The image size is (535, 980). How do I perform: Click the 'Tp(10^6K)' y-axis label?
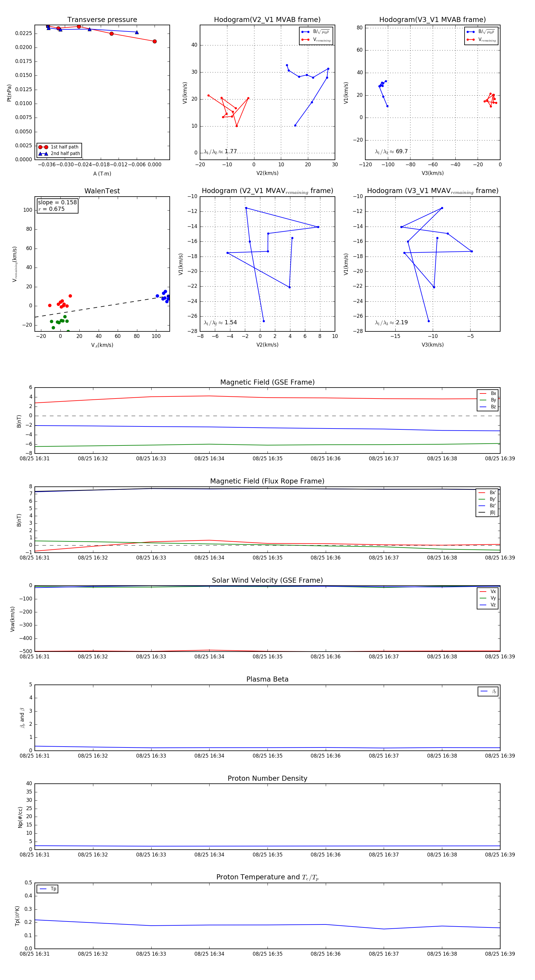[x=17, y=916]
